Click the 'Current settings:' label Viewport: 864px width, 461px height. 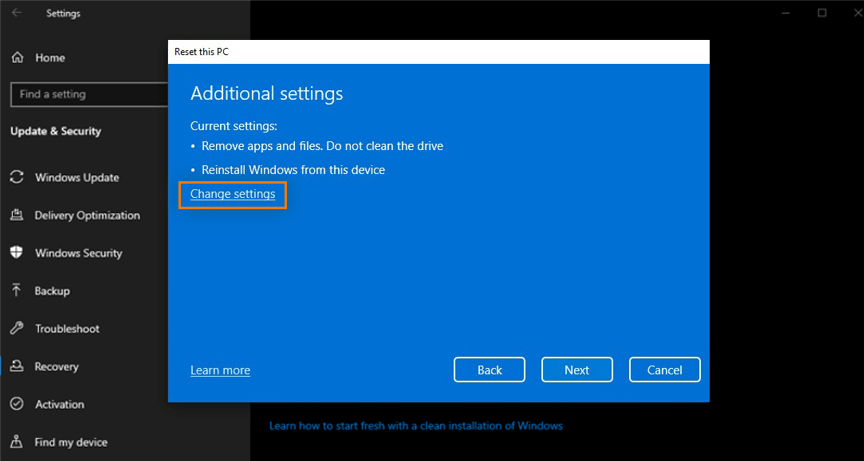[x=234, y=126]
